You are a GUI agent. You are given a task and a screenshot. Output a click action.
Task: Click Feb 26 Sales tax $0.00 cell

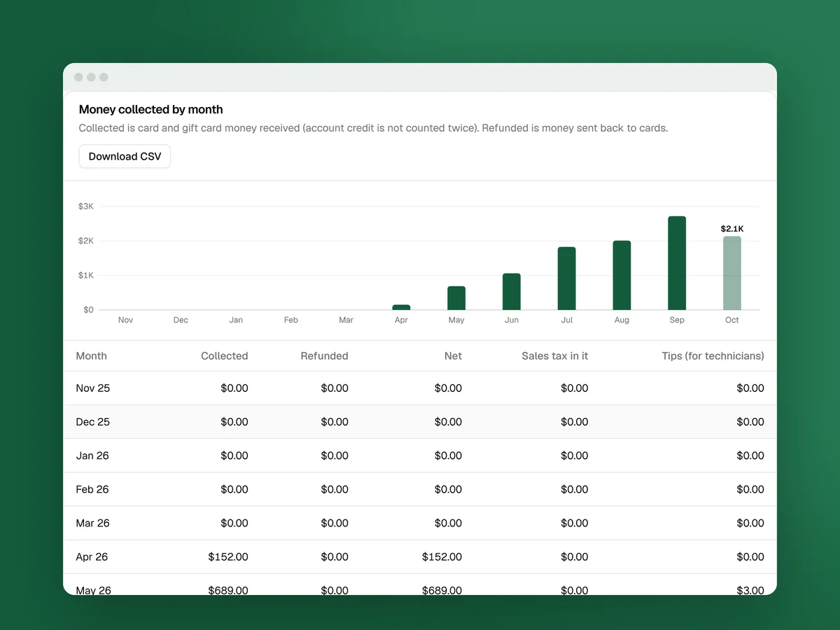pos(575,489)
